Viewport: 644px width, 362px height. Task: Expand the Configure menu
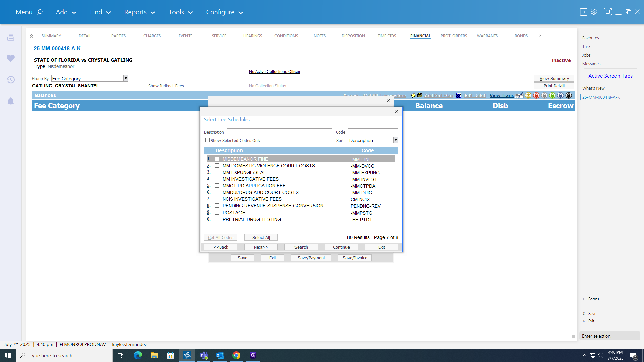click(x=224, y=12)
